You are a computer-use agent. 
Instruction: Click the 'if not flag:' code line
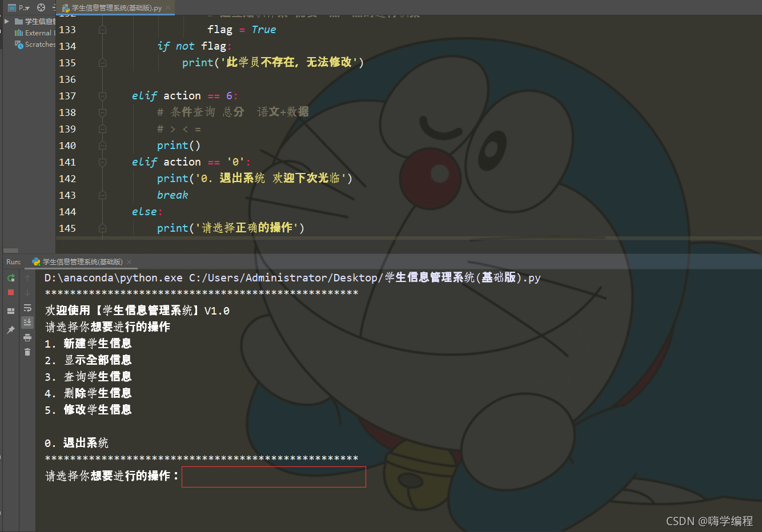pos(194,46)
